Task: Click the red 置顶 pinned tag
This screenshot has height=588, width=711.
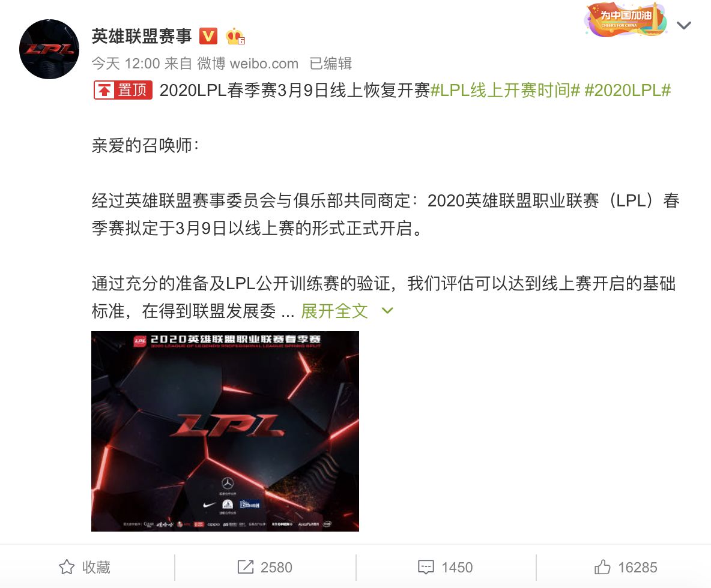Action: [x=123, y=89]
